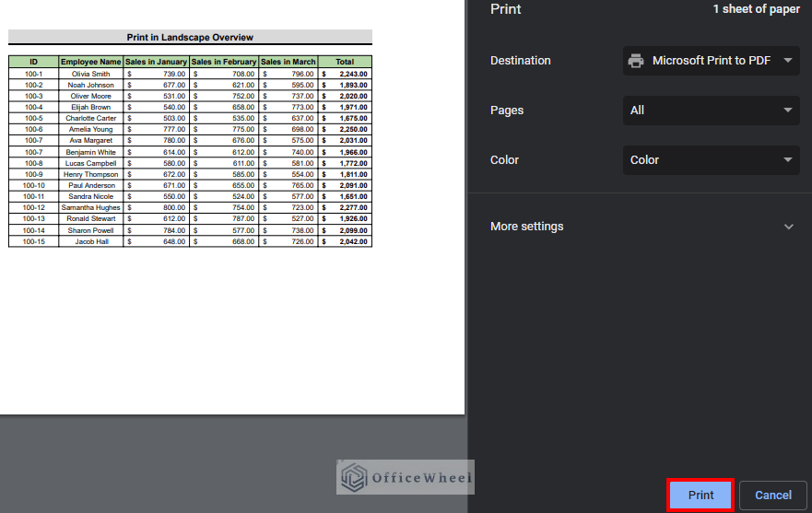Click 'Elijah Brown' name cell
The height and width of the screenshot is (513, 812).
[x=90, y=107]
